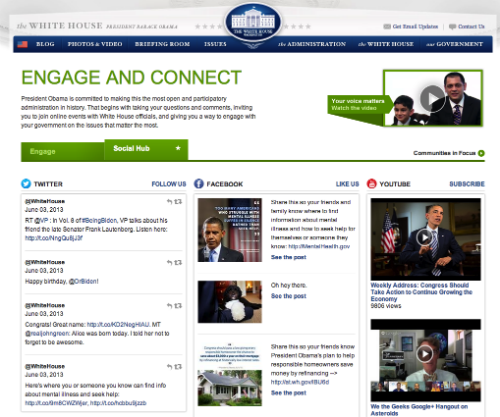The width and height of the screenshot is (500, 417).
Task: Open We the Geeks Hangout title link
Action: [419, 410]
